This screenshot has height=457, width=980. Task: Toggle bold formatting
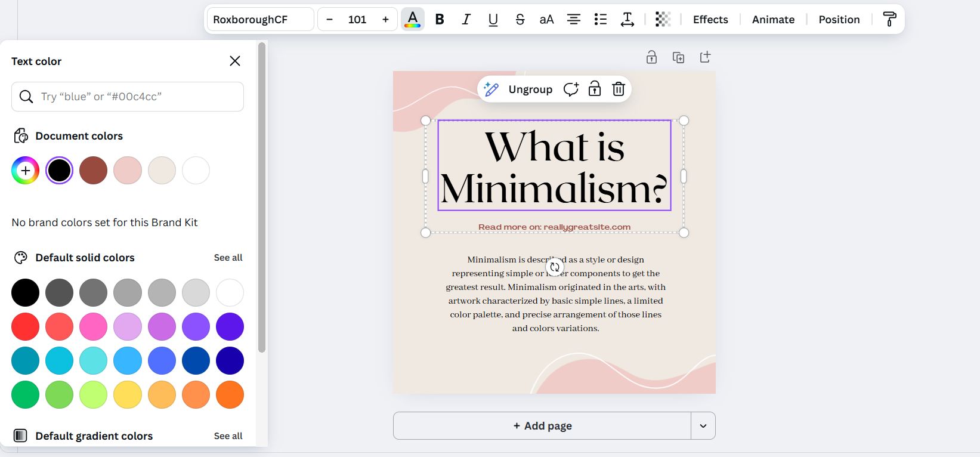(x=440, y=20)
